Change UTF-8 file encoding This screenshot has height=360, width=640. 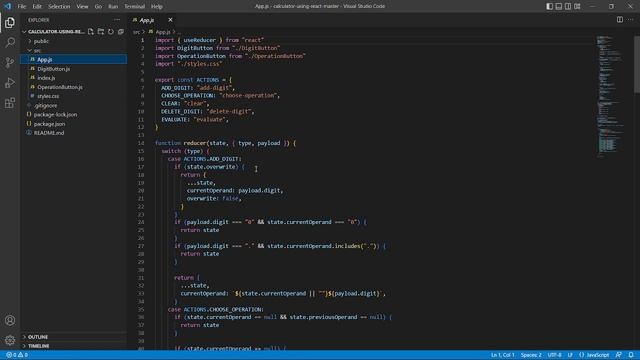point(554,355)
